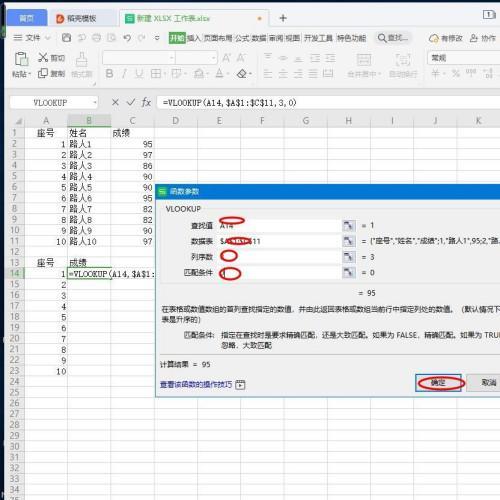Select the row 14 header

(x=15, y=273)
